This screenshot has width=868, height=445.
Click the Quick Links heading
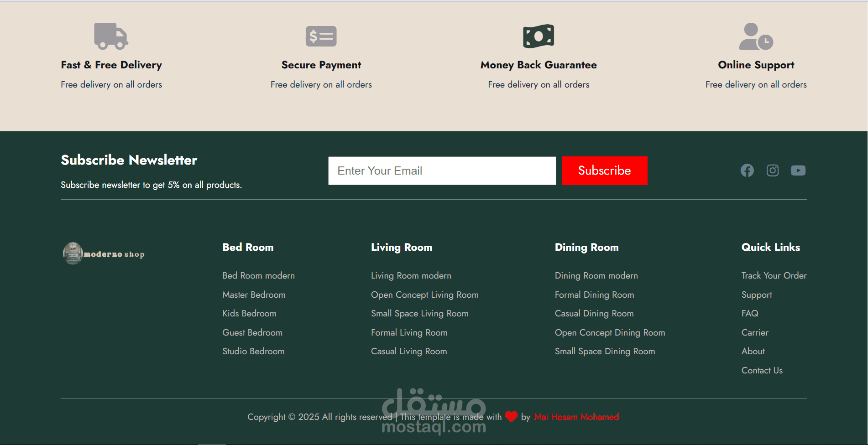click(x=771, y=247)
